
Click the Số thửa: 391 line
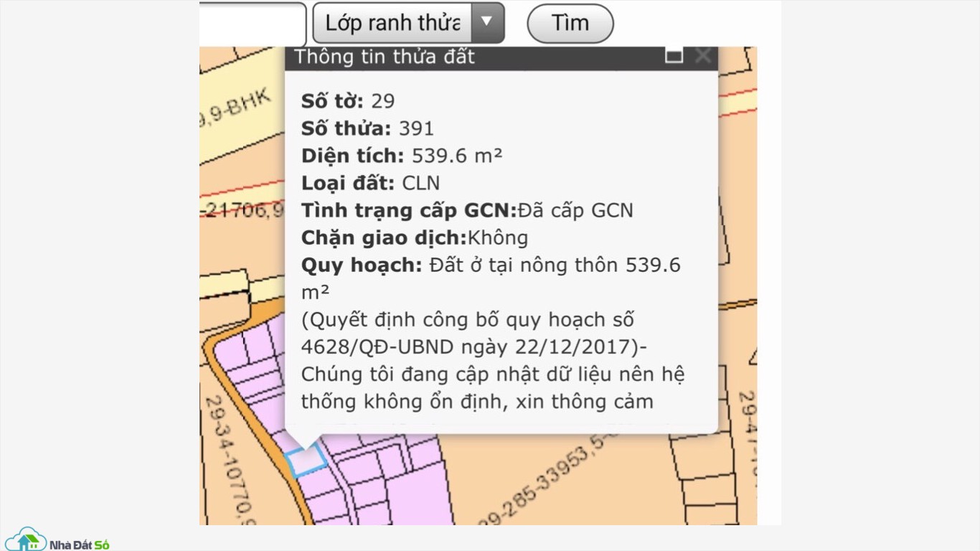367,128
